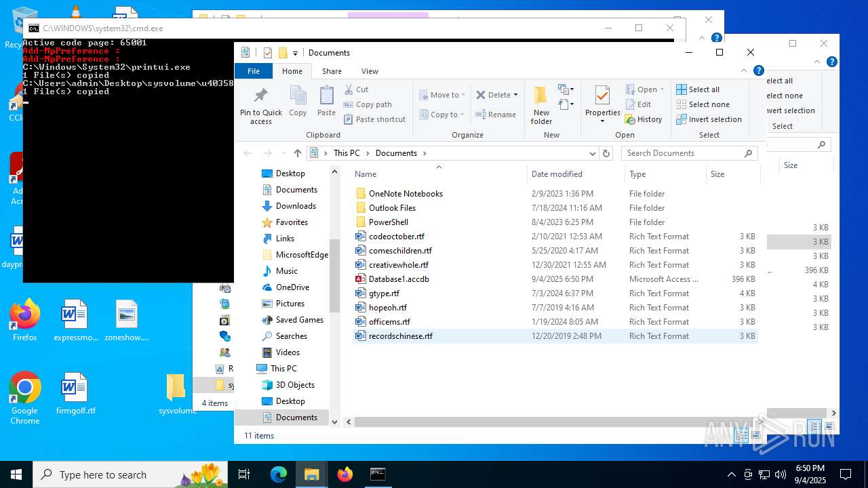Click Google Chrome desktop shortcut

click(25, 399)
